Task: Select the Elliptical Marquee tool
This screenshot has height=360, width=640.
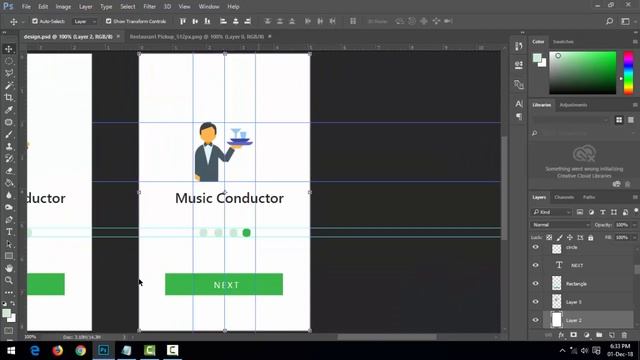Action: [9, 61]
